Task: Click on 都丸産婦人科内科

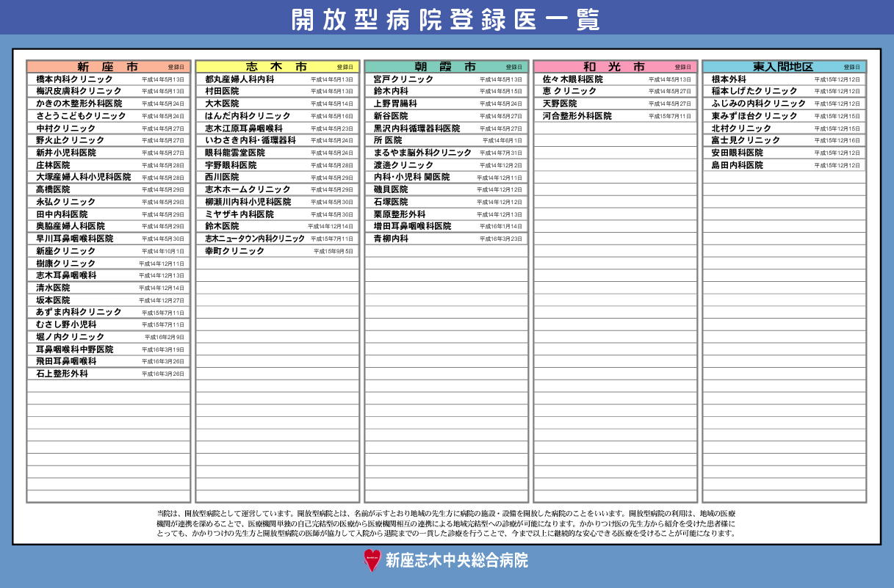Action: [x=277, y=79]
